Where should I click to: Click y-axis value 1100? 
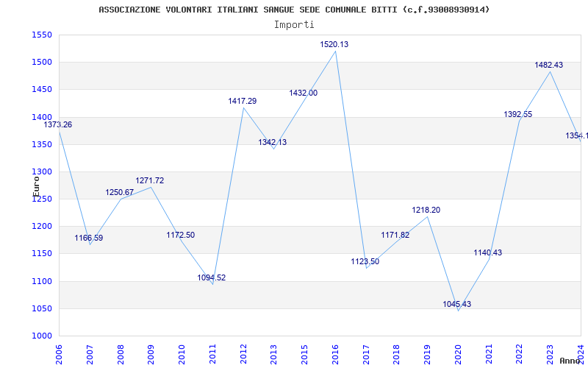[42, 281]
